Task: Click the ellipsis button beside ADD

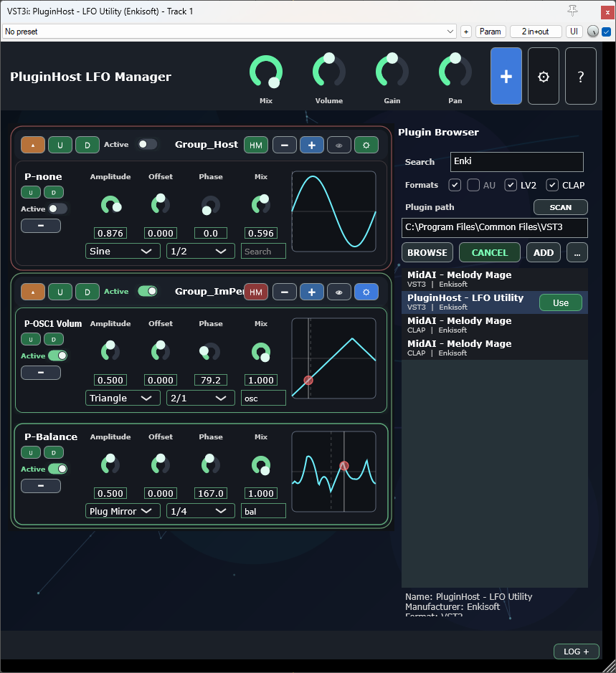Action: click(x=577, y=252)
